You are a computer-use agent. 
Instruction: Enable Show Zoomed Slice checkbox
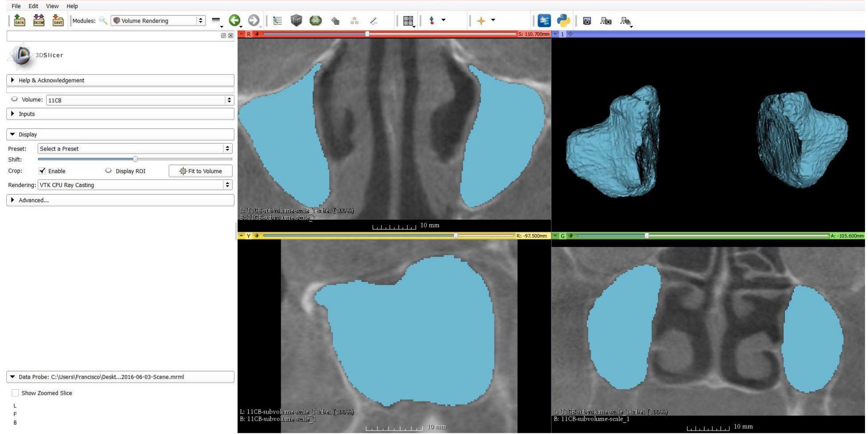(x=15, y=393)
